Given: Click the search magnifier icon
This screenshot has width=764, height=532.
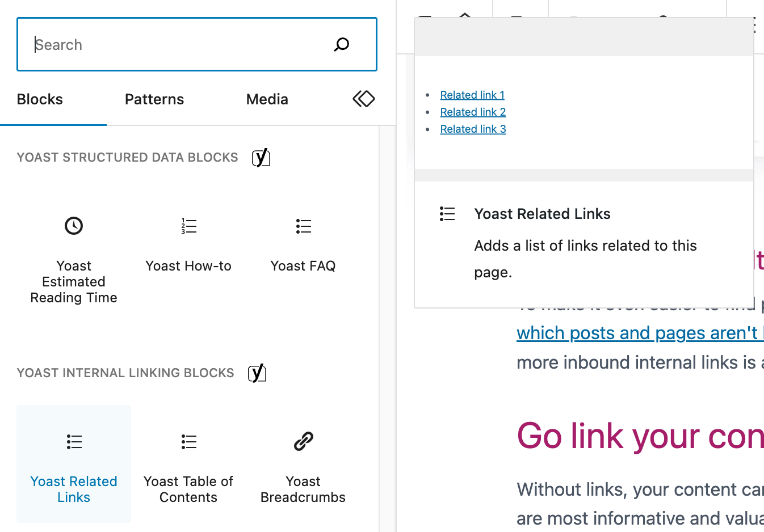Looking at the screenshot, I should [x=341, y=44].
